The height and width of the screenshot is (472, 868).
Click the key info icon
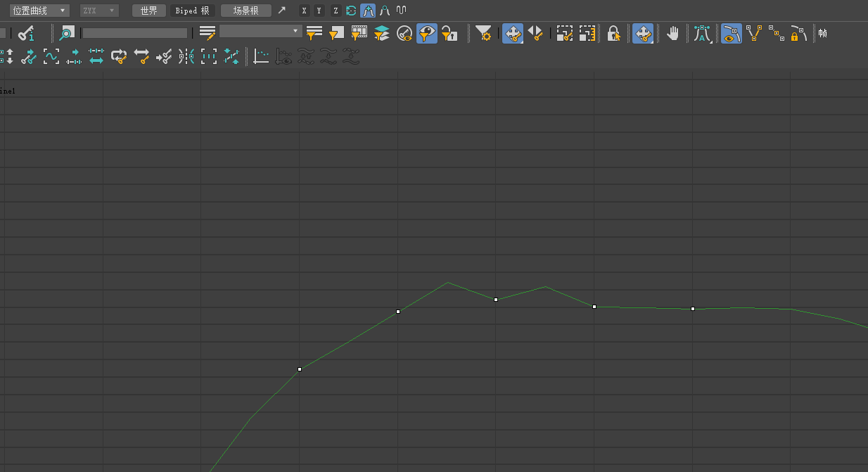click(27, 33)
